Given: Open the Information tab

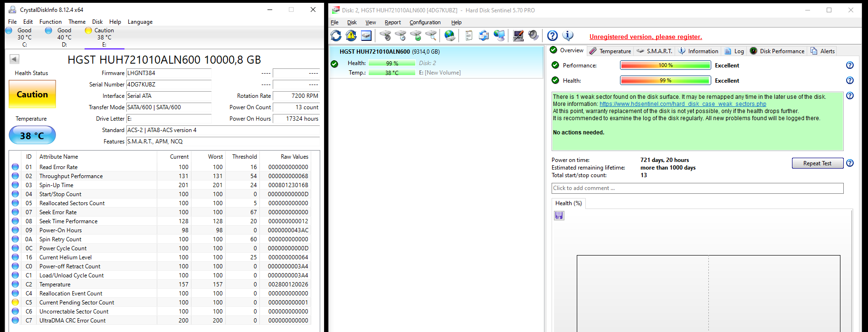Looking at the screenshot, I should pyautogui.click(x=698, y=51).
